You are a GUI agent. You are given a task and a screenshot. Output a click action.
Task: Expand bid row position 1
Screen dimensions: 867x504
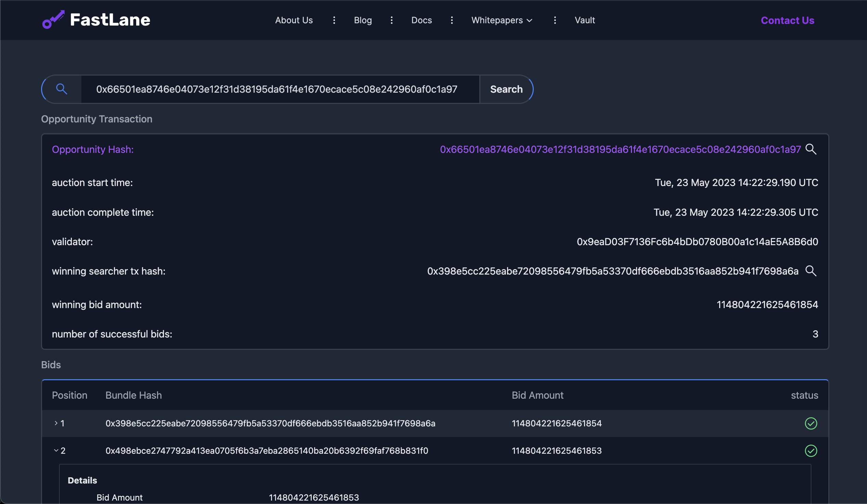tap(56, 423)
